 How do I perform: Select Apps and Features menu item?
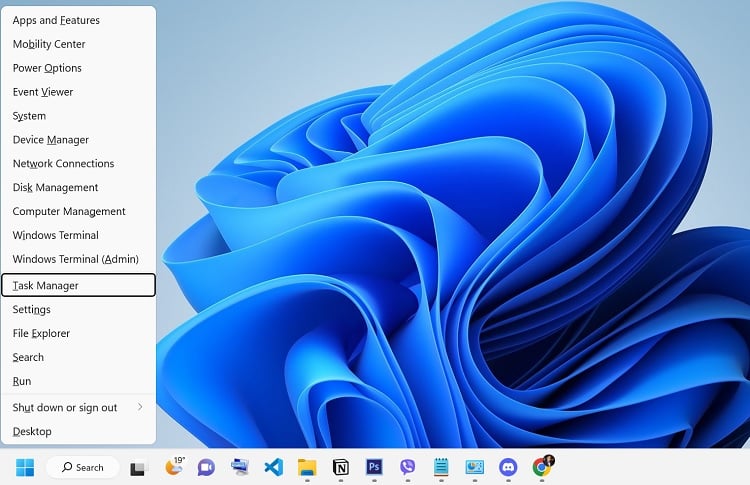56,20
